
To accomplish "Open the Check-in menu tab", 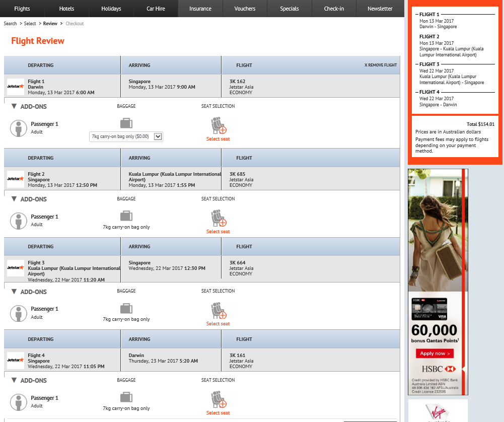I will (334, 9).
